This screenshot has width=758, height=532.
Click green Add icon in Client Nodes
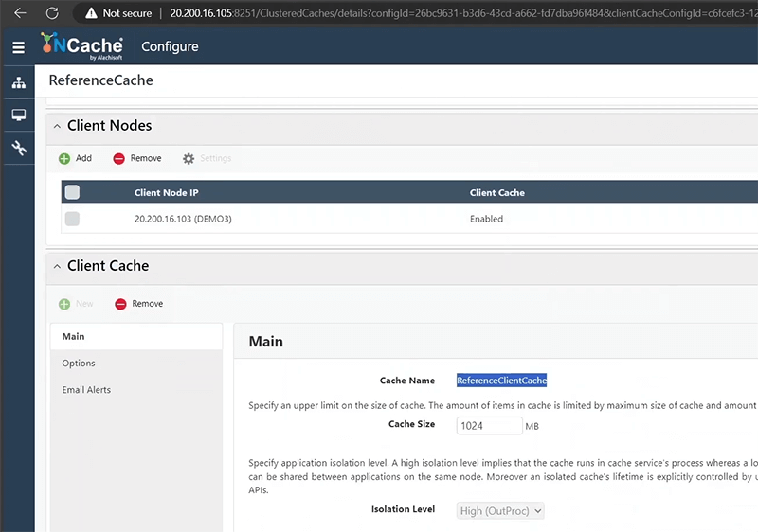(64, 159)
